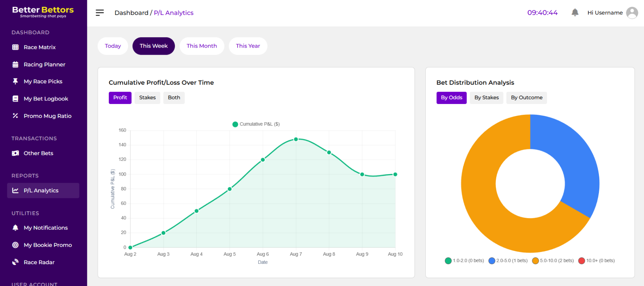
Task: Go to Dashboard breadcrumb link
Action: (x=131, y=13)
